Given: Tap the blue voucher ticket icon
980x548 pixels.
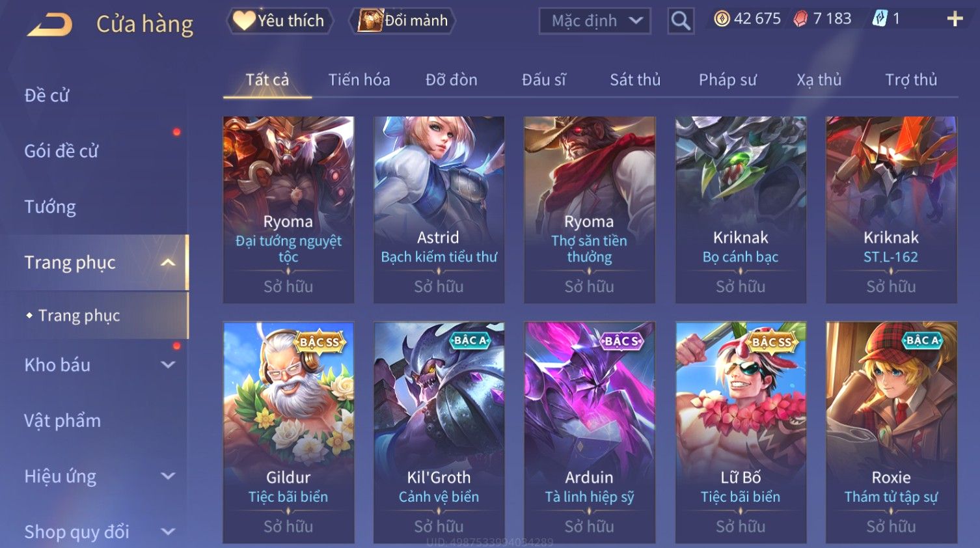Looking at the screenshot, I should (880, 18).
